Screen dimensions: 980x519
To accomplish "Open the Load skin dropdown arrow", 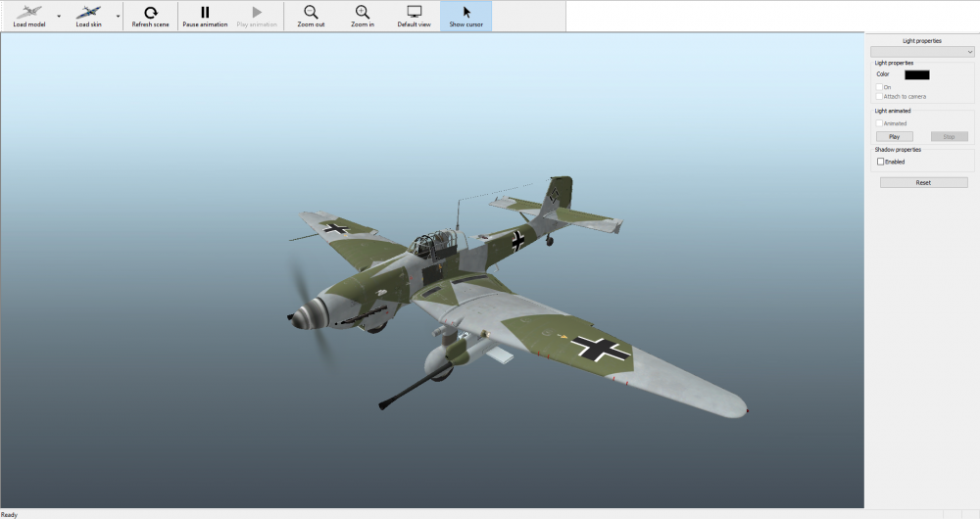I will tap(119, 17).
